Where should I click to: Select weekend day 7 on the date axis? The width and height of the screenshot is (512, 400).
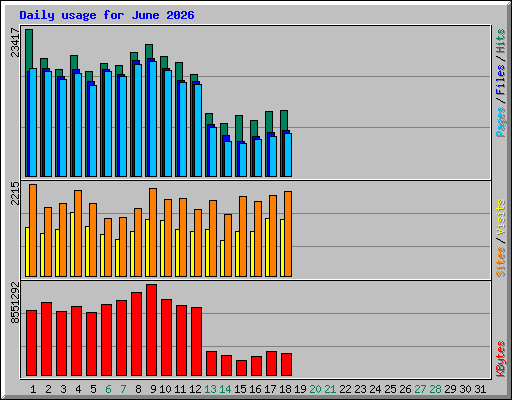tap(123, 389)
